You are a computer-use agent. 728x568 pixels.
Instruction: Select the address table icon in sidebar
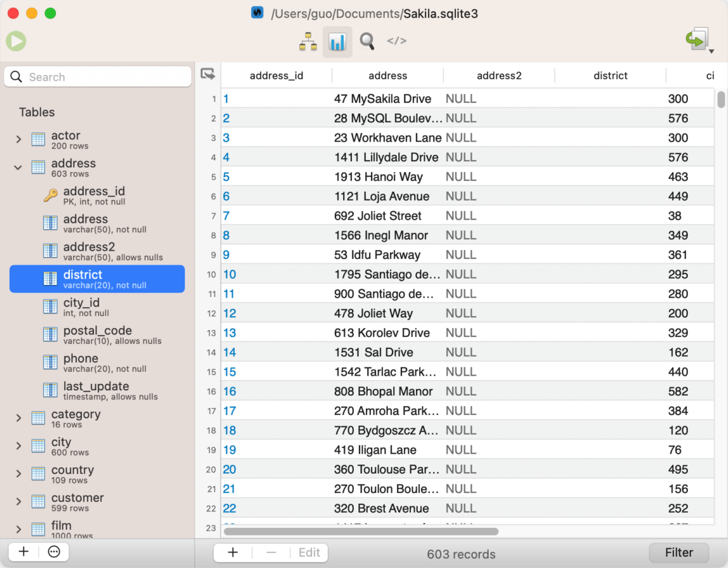38,168
